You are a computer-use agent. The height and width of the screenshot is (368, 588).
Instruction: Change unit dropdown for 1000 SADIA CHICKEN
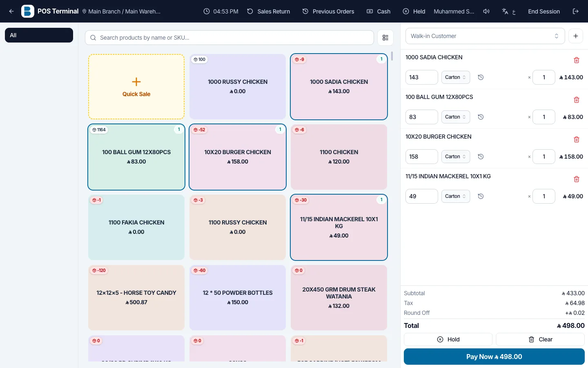[456, 77]
